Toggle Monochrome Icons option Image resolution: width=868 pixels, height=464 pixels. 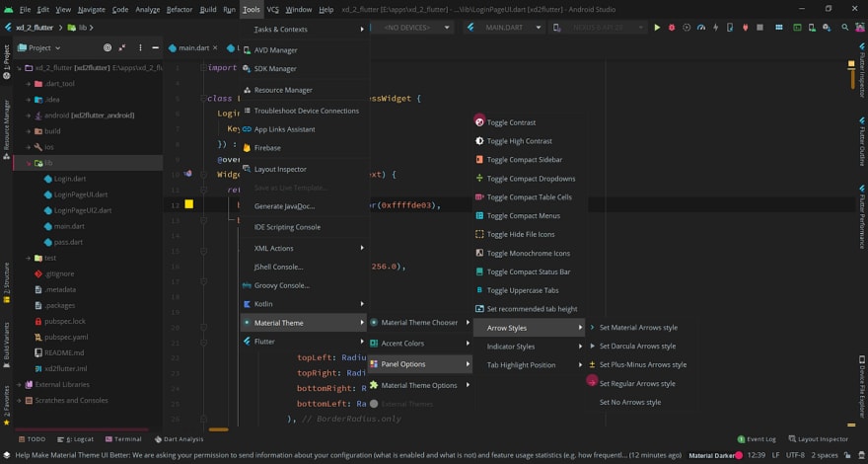pyautogui.click(x=528, y=253)
